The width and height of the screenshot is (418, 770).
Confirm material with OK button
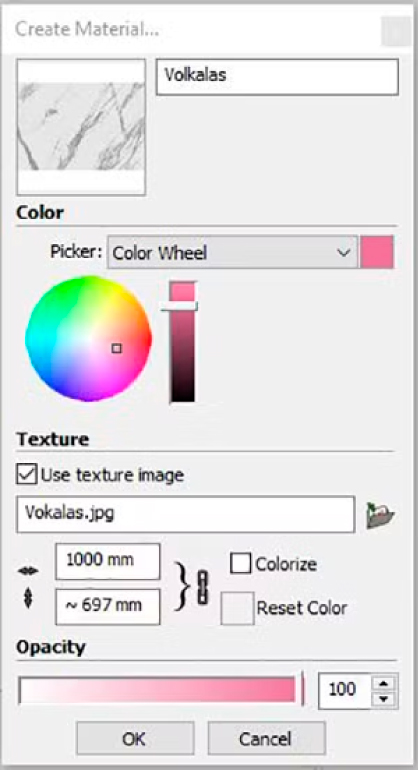[135, 738]
